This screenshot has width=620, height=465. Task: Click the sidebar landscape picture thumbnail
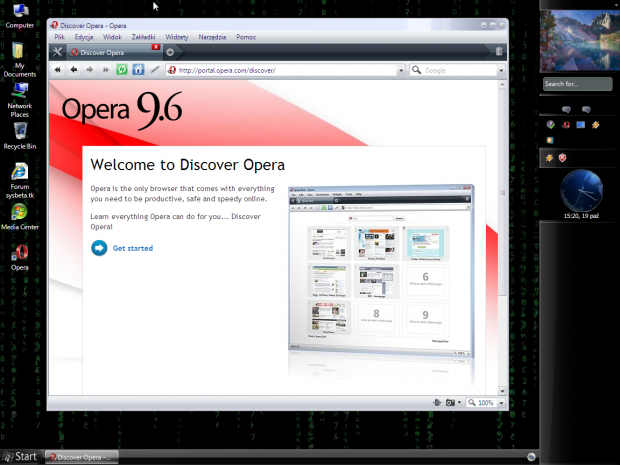click(580, 41)
